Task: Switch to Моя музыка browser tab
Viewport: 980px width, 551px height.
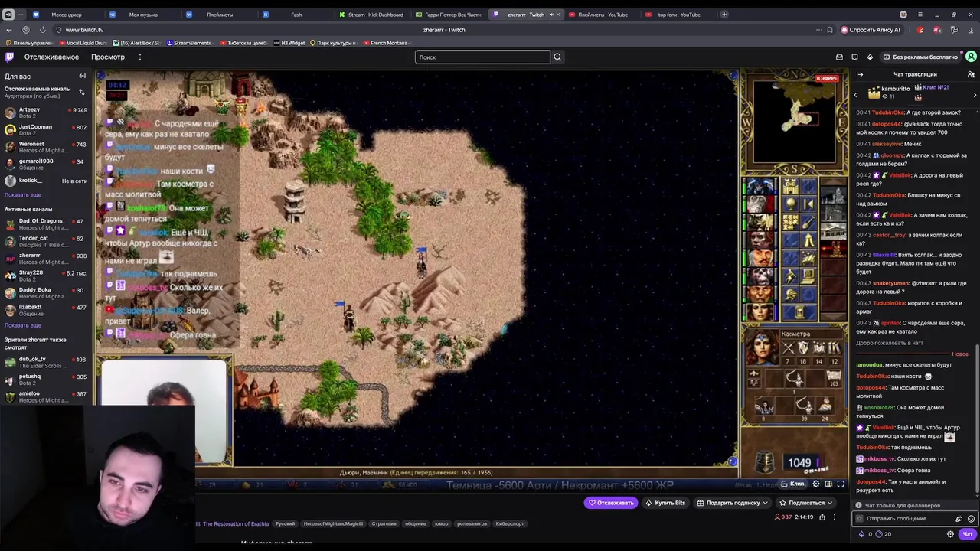Action: 142,15
